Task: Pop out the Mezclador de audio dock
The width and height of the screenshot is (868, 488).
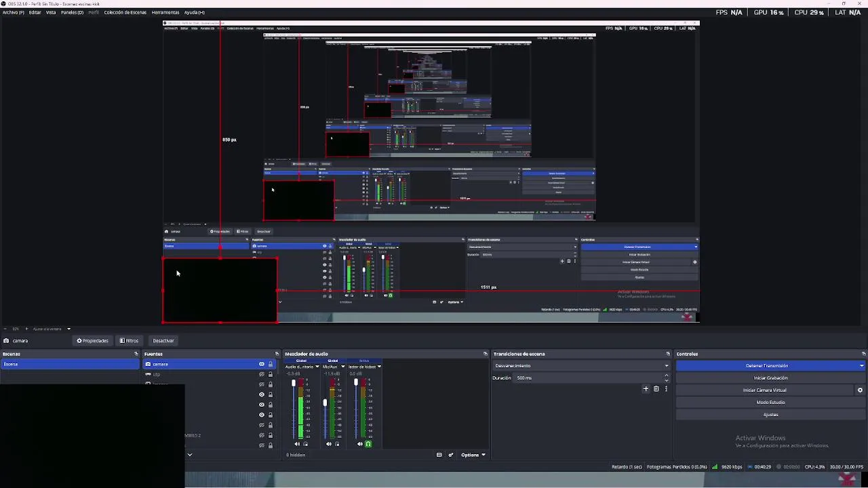Action: (x=486, y=354)
